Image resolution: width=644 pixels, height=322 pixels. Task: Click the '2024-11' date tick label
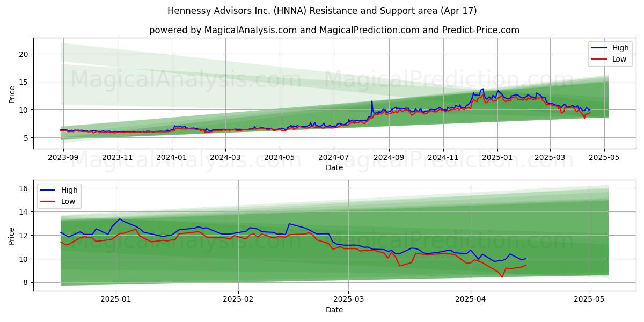coord(443,158)
